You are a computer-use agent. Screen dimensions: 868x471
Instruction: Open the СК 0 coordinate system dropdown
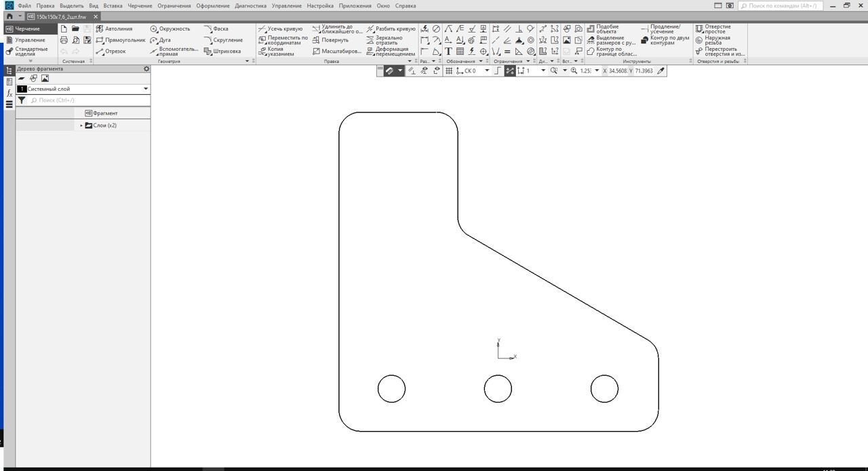coord(486,70)
